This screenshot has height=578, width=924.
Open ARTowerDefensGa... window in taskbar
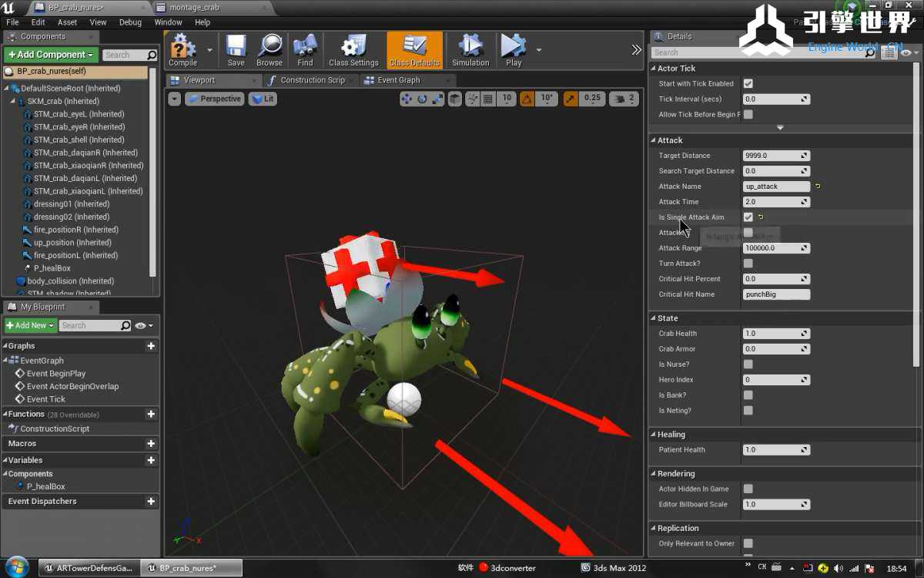click(89, 568)
